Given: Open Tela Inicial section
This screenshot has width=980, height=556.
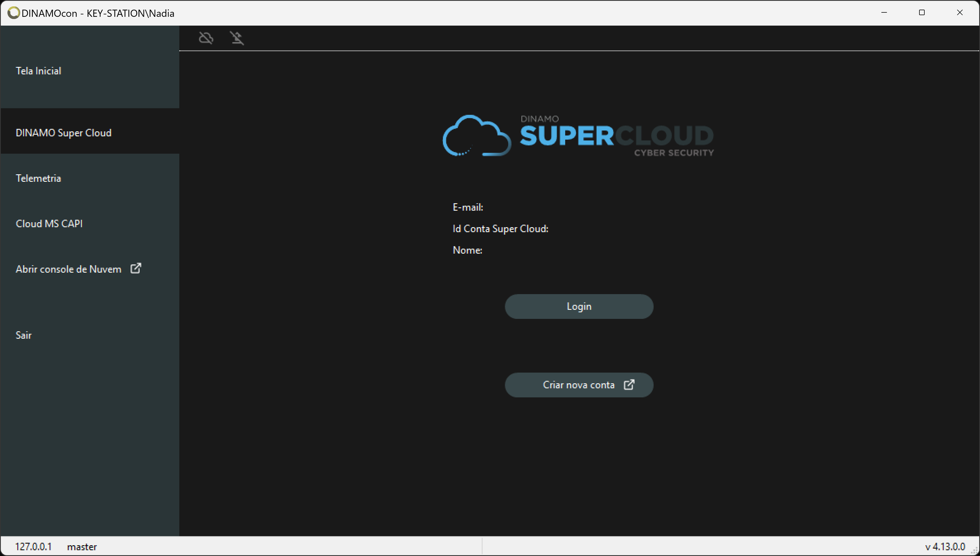Looking at the screenshot, I should tap(38, 70).
